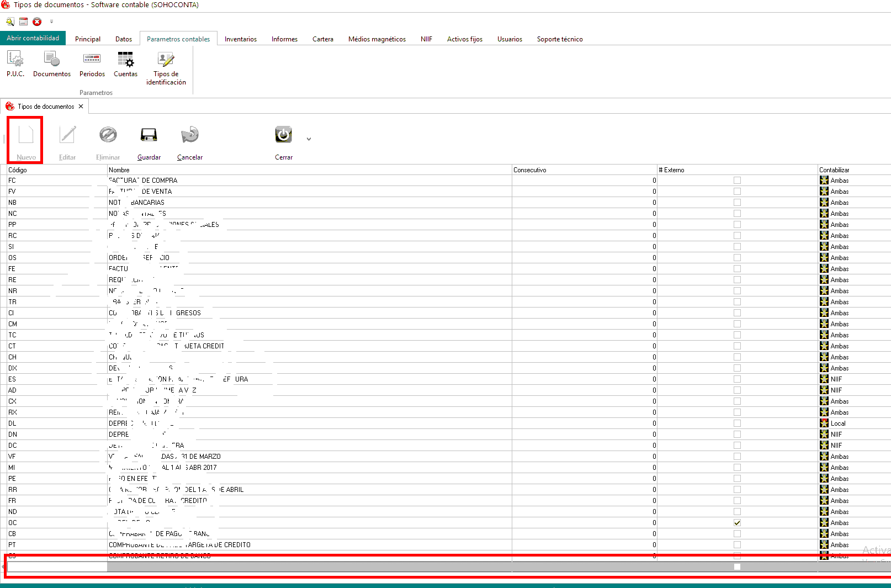Expand the toolbar overflow chevron beside Cerrar
Screen dimensions: 891x588
click(309, 139)
